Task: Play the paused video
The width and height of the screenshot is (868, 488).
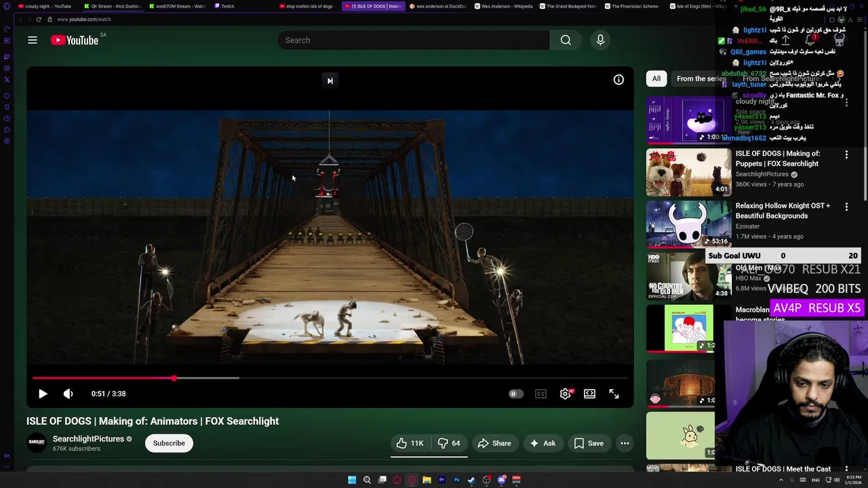Action: 43,394
